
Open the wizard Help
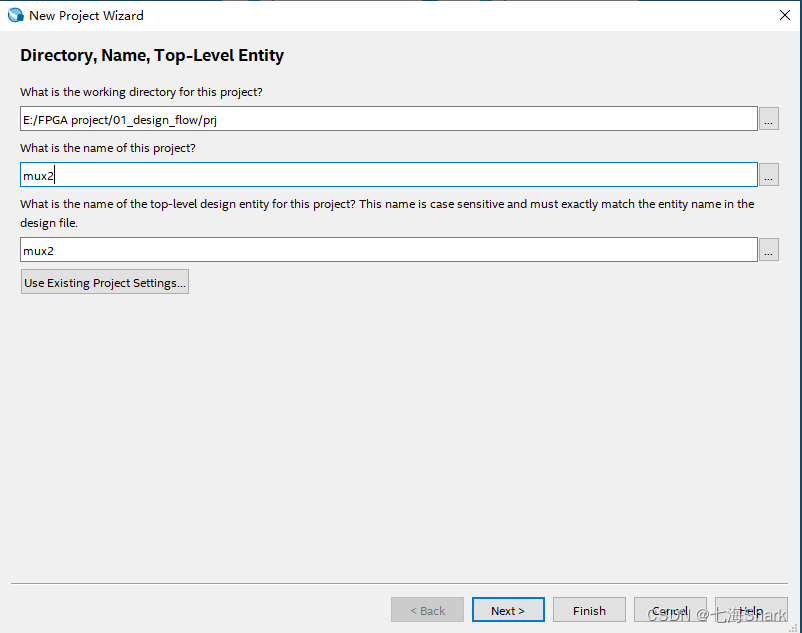751,610
